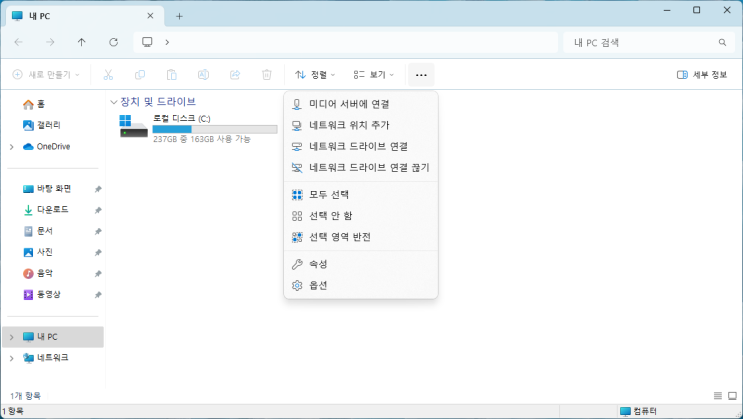Screen dimensions: 743x419
Task: Expand the OneDrive tree node chevron
Action: click(x=11, y=147)
